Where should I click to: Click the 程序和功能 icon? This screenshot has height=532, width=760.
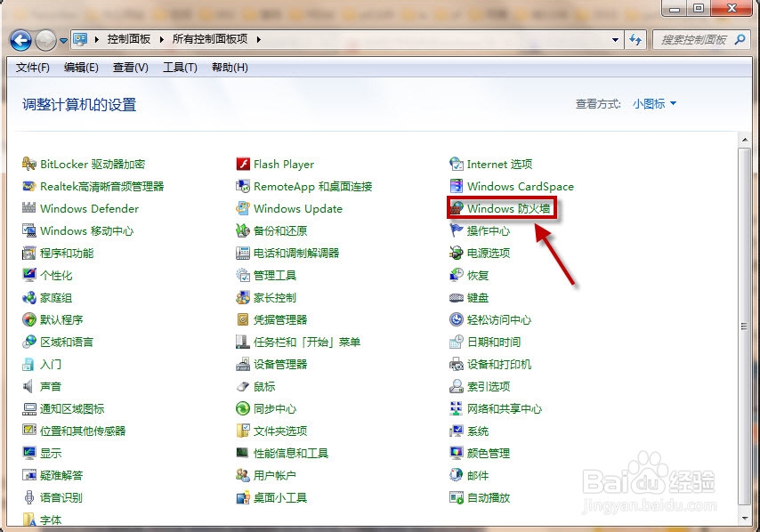[29, 253]
